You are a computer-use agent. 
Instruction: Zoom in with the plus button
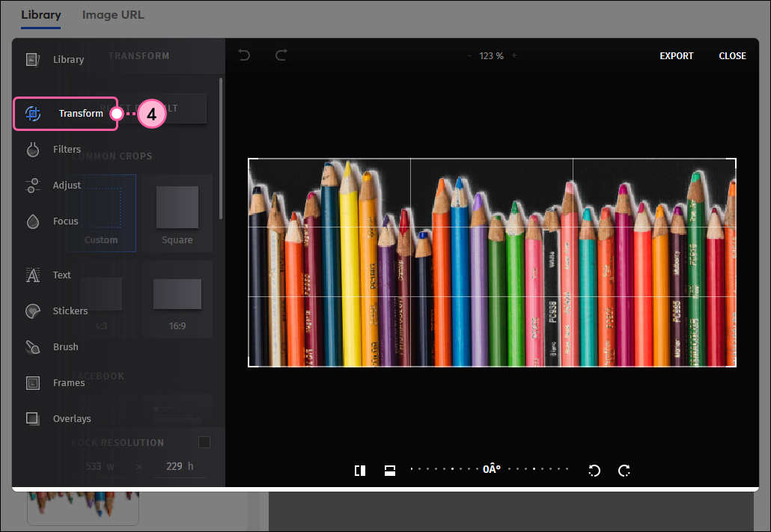click(514, 55)
